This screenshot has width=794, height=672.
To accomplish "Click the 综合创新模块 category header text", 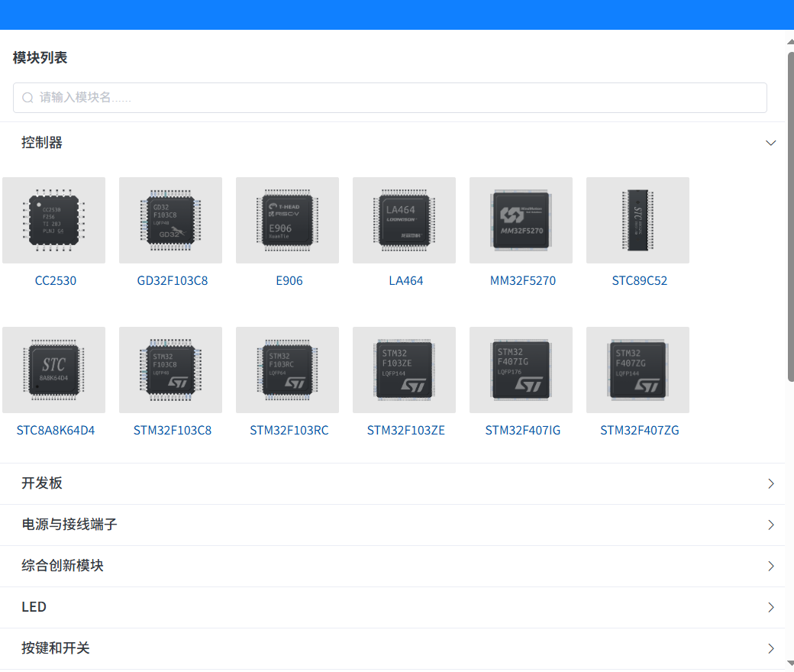I will point(63,566).
